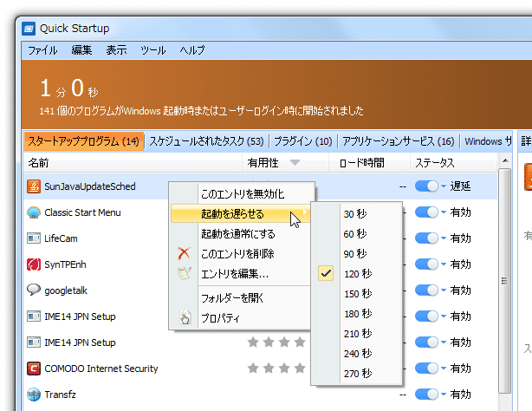
Task: Select the 30 秒 delay option
Action: tap(355, 214)
